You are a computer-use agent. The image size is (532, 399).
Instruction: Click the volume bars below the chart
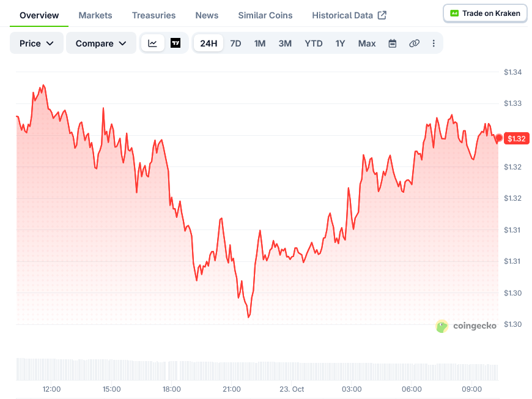coord(257,369)
